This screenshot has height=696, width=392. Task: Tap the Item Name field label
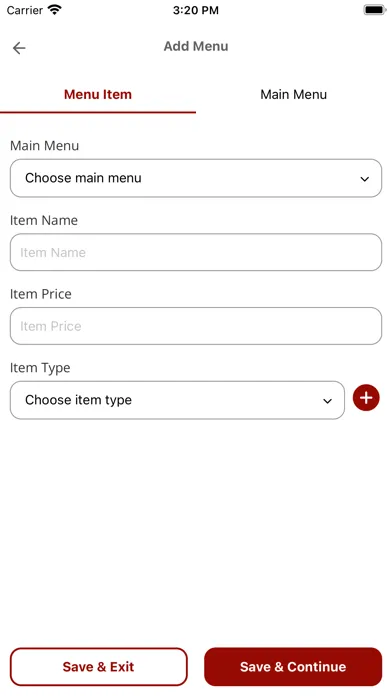[44, 220]
